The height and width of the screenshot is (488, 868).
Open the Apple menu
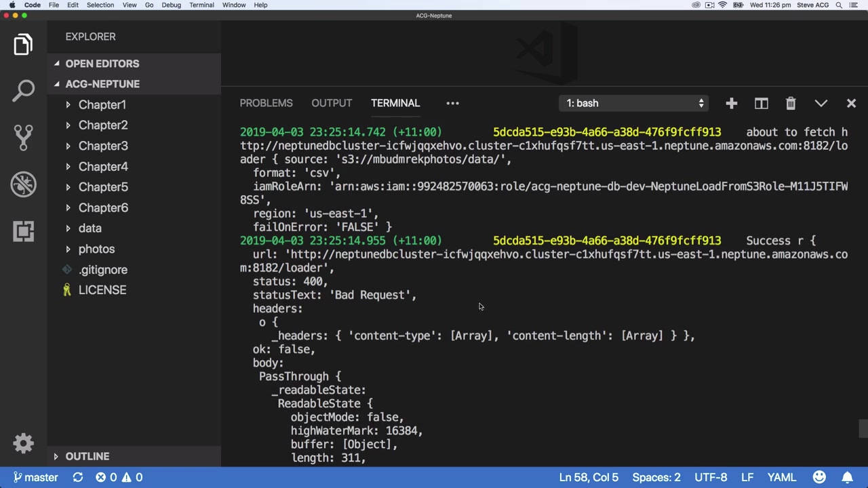pos(12,5)
